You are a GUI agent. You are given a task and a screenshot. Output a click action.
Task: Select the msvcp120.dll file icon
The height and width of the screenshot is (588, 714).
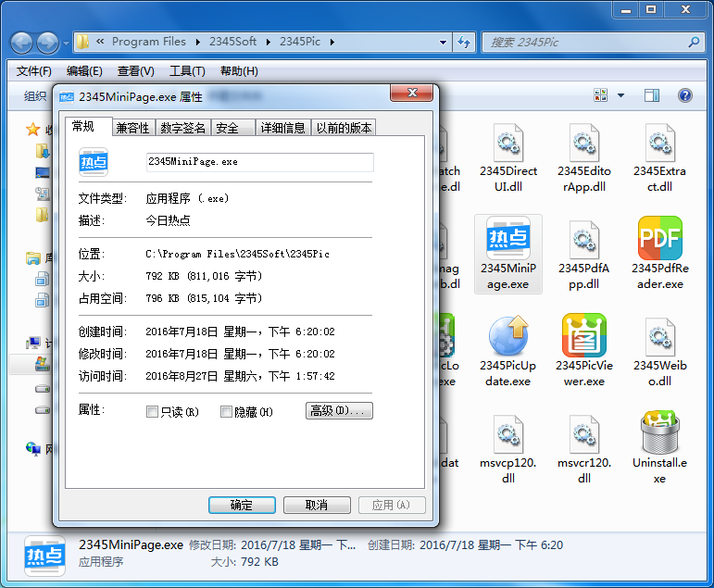(x=508, y=434)
